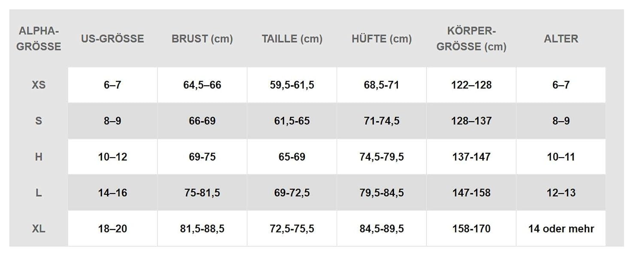Image resolution: width=644 pixels, height=267 pixels.
Task: Select the L size row label
Action: (39, 193)
